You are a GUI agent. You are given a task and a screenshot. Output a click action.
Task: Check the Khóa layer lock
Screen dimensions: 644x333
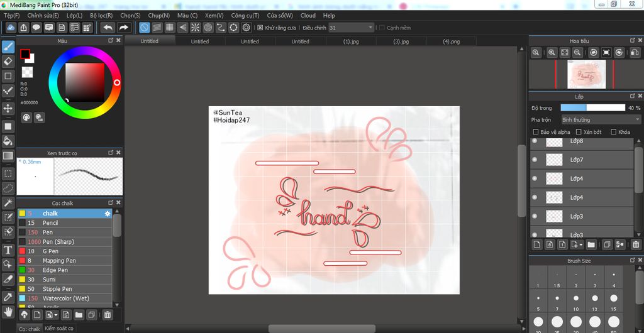point(614,132)
